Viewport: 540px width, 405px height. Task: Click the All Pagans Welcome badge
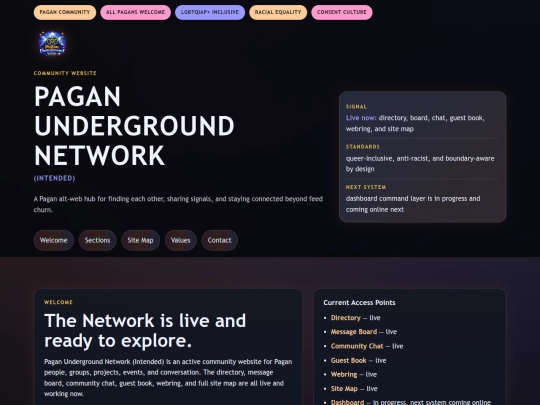(x=135, y=12)
